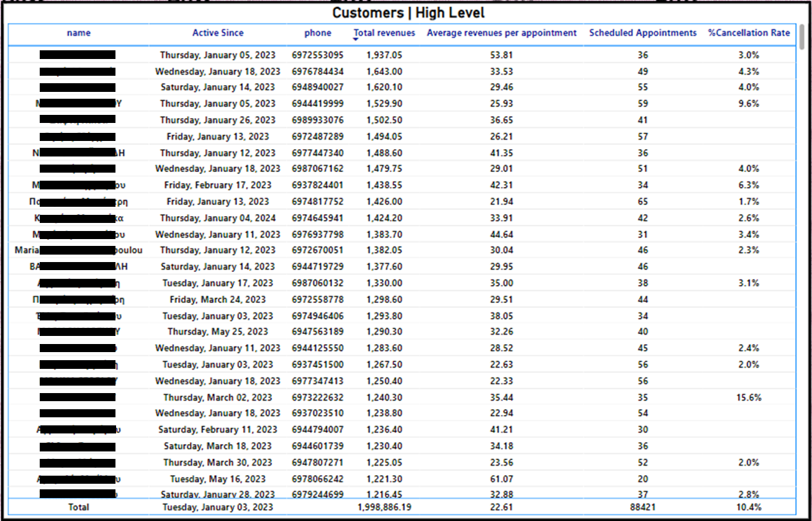Screen dimensions: 812x521
Task: Select phone number 6972487289
Action: point(317,137)
